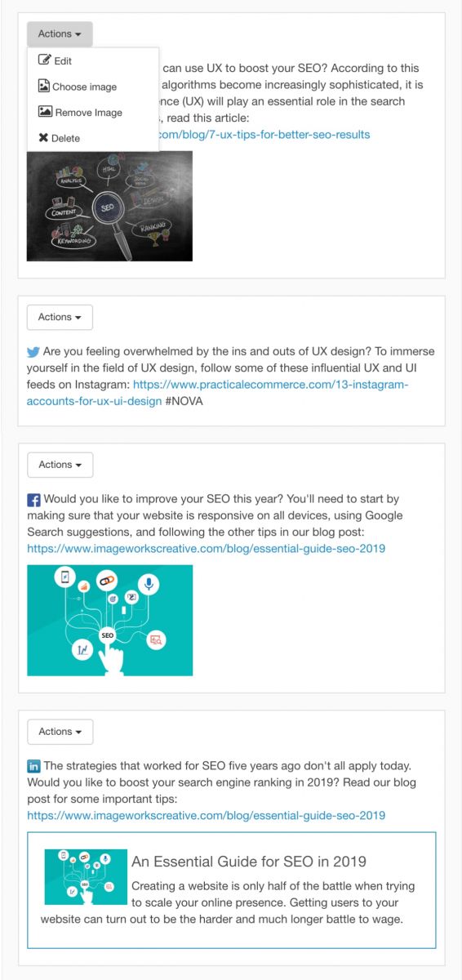
Task: Click the Choose image picture icon
Action: (x=44, y=86)
